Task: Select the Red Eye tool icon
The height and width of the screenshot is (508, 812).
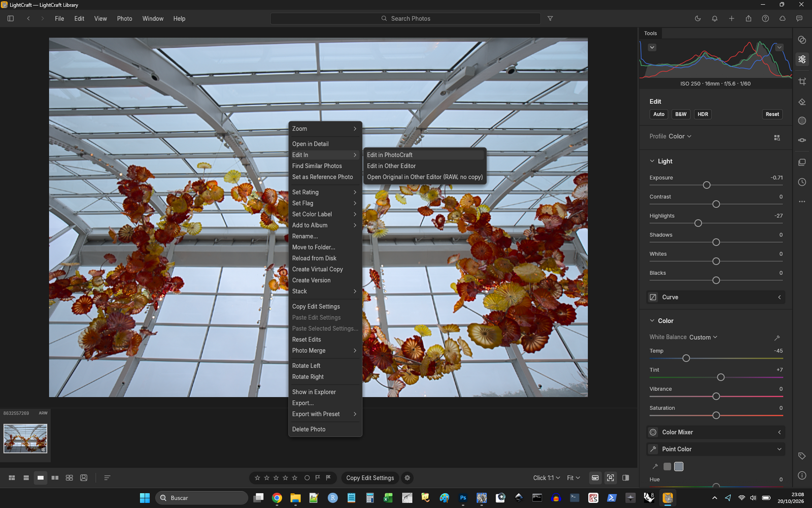Action: click(802, 140)
